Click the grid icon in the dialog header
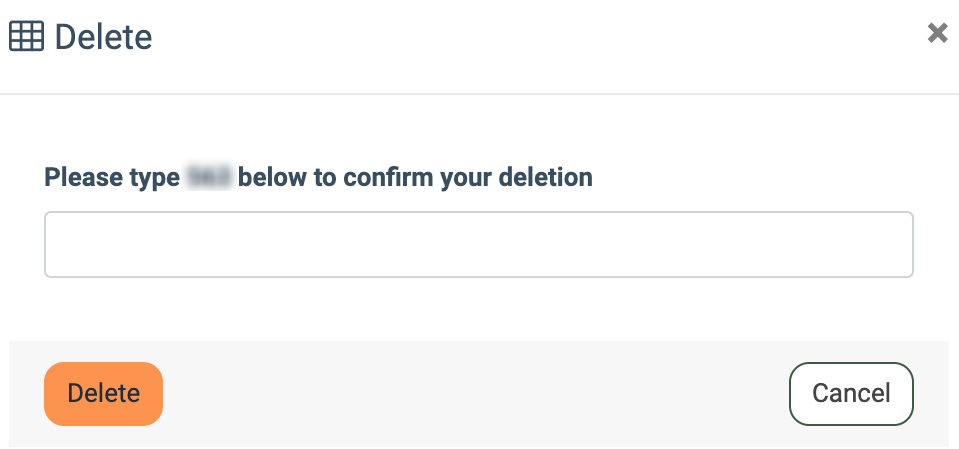Image resolution: width=959 pixels, height=449 pixels. coord(26,37)
